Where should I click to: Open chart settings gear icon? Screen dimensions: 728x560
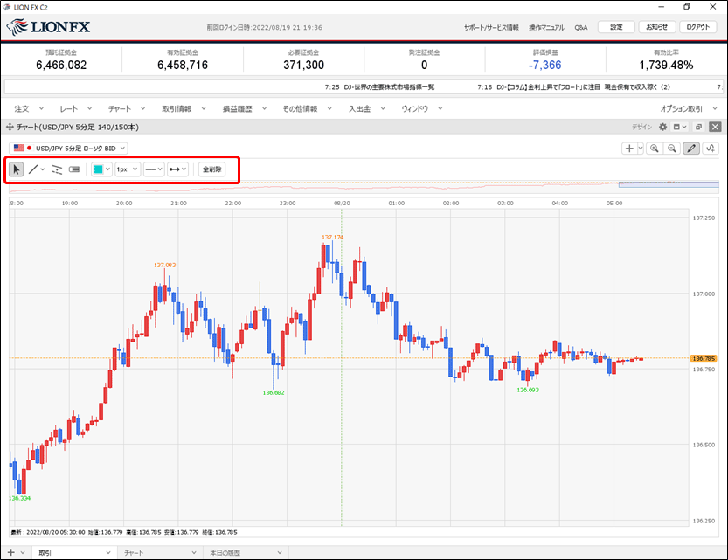tap(663, 127)
